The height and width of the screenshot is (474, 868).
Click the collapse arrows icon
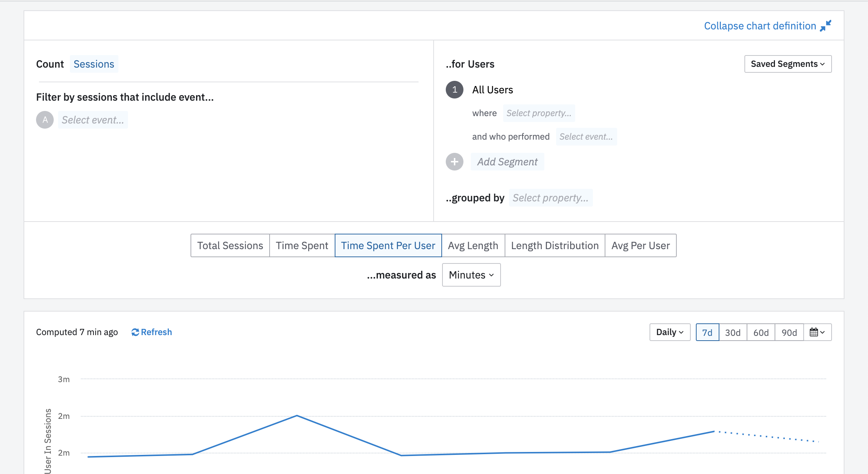(x=826, y=26)
